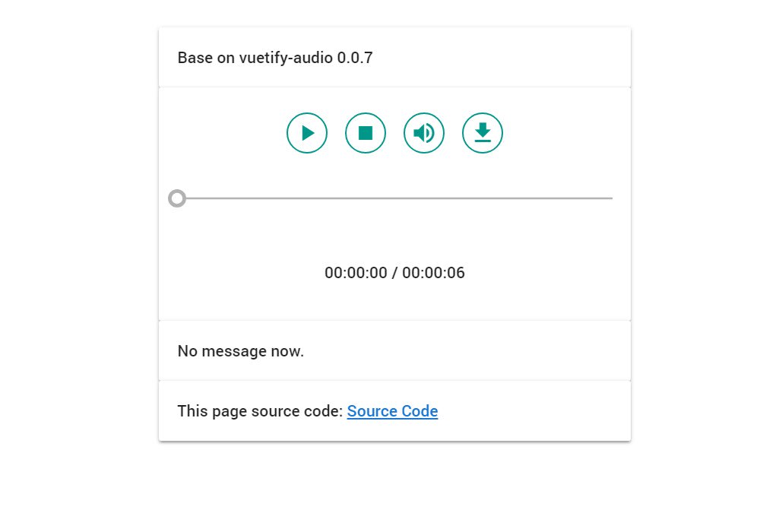Viewport: 760px width, 532px height.
Task: Click the teal square stop icon
Action: click(366, 133)
